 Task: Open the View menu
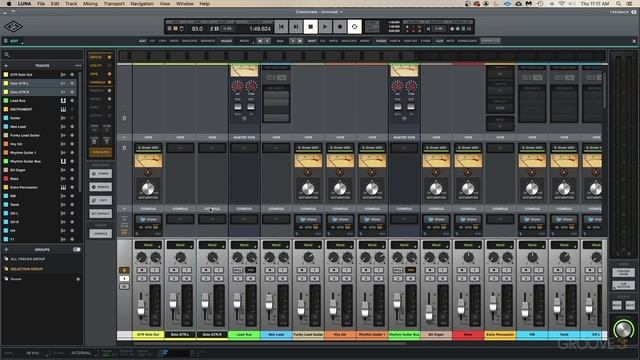pyautogui.click(x=165, y=4)
